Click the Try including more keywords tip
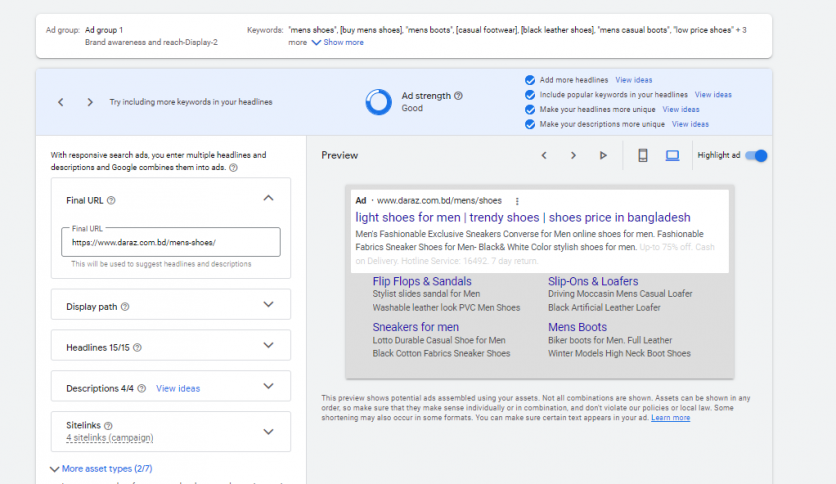Viewport: 836px width, 484px height. point(191,102)
